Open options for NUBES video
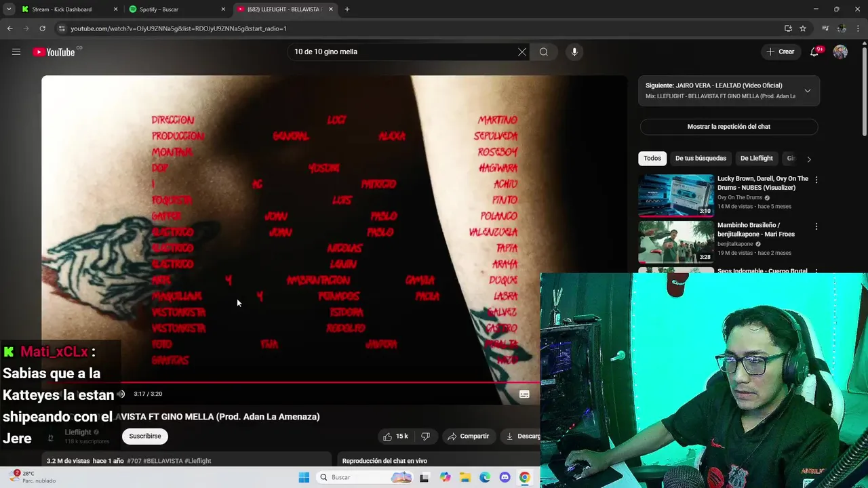The height and width of the screenshot is (488, 868). point(816,180)
